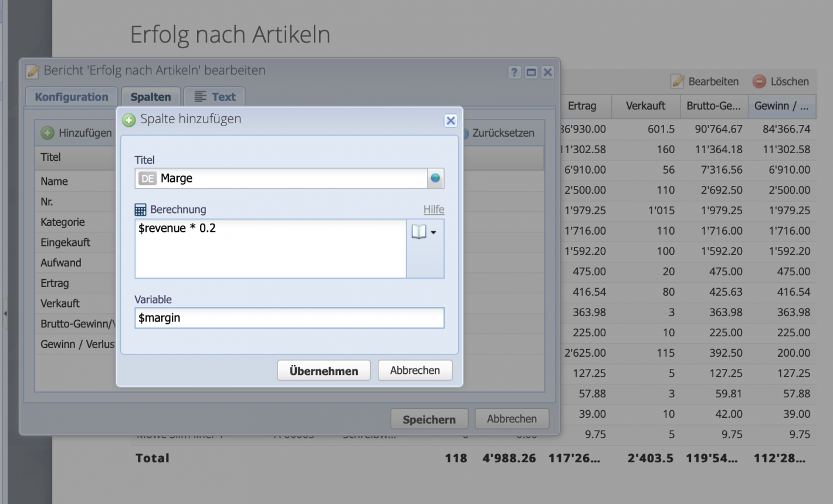Select the Gewinn / ... column header

[782, 106]
